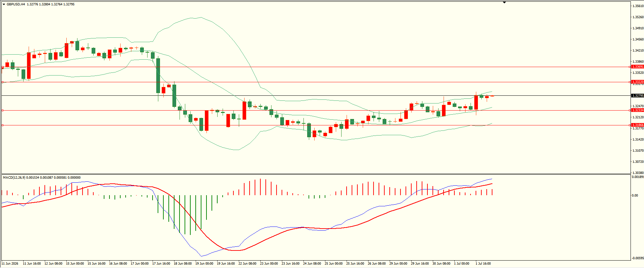Screen dimensions: 644x268
Task: Click the 25 Jun 00:00 date label
Action: (x=333, y=264)
